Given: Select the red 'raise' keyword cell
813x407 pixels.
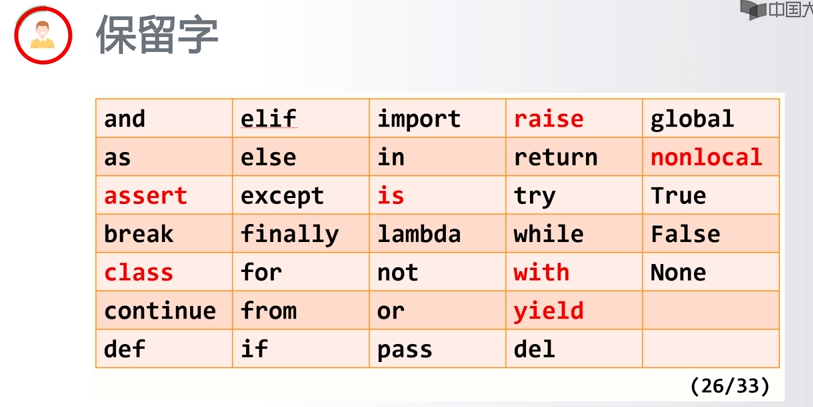Looking at the screenshot, I should (x=574, y=119).
